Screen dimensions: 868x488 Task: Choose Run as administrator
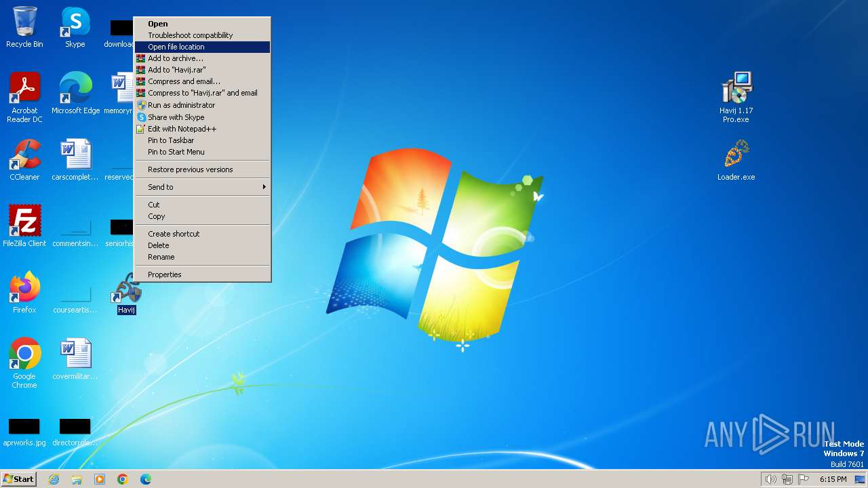click(203, 105)
